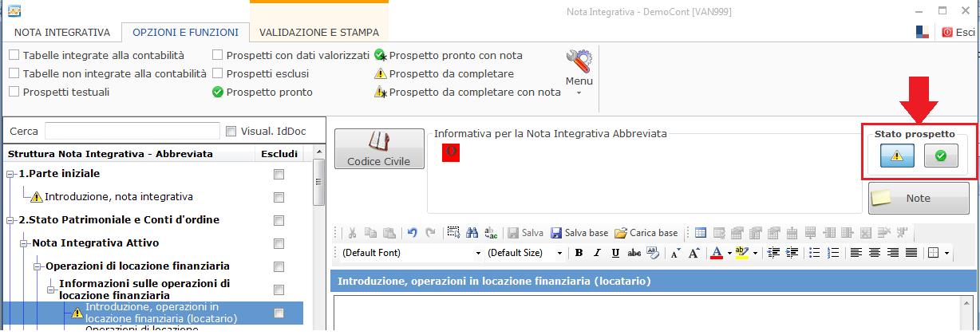Open the Default Font dropdown

pyautogui.click(x=478, y=253)
